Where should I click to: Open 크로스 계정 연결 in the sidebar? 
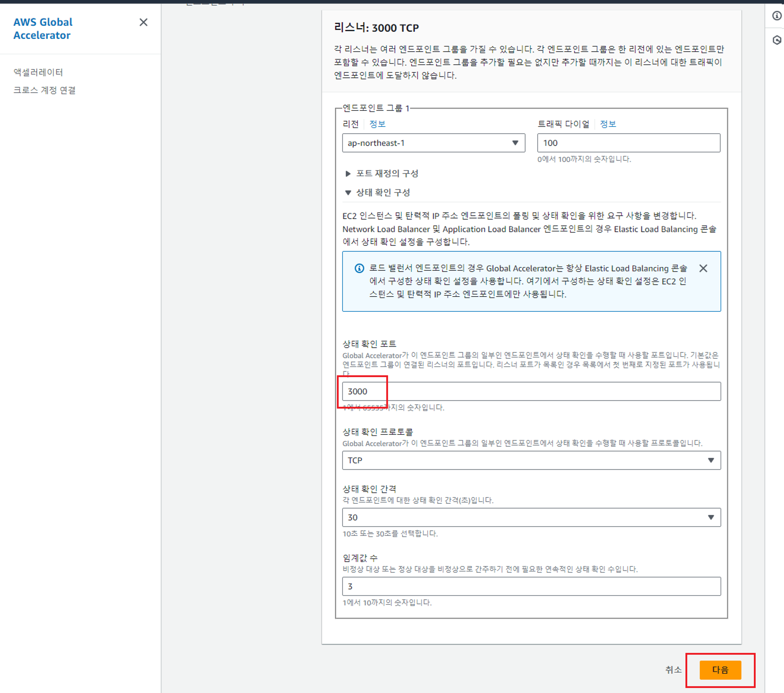tap(44, 90)
